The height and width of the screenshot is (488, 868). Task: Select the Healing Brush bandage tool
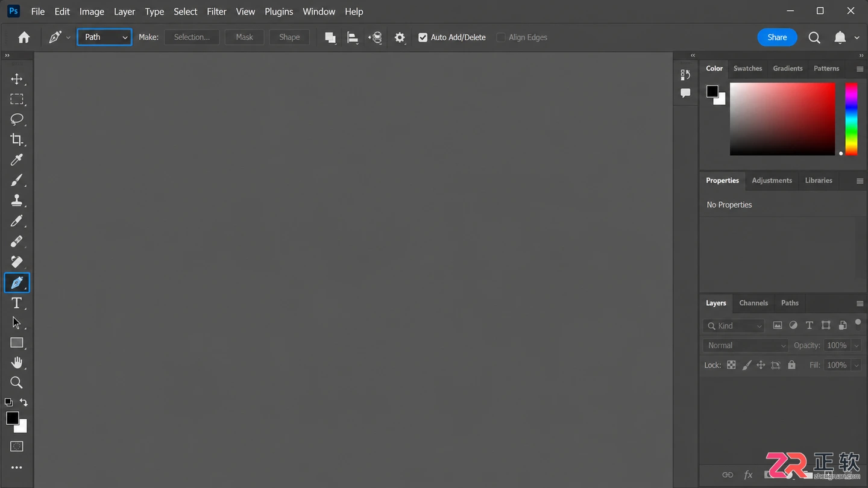pyautogui.click(x=17, y=241)
